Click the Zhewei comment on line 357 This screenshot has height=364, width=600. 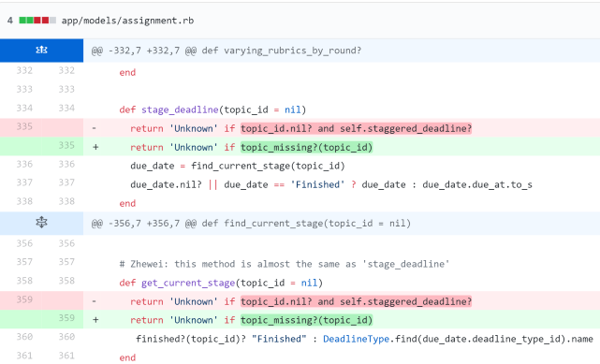click(285, 264)
